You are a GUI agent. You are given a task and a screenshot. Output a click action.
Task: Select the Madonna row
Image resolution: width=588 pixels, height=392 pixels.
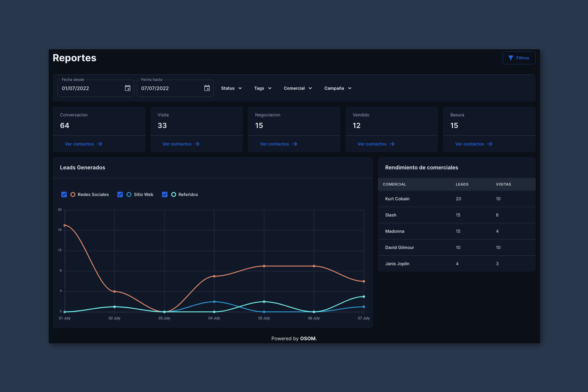457,231
